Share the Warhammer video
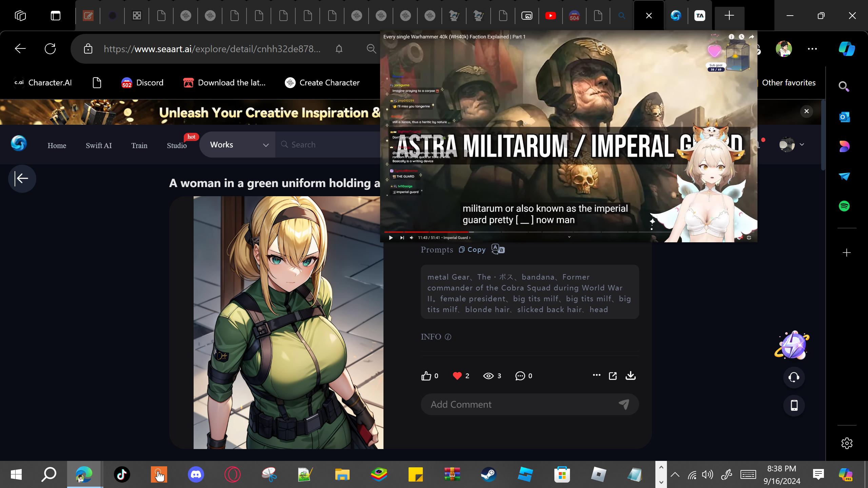 (752, 37)
